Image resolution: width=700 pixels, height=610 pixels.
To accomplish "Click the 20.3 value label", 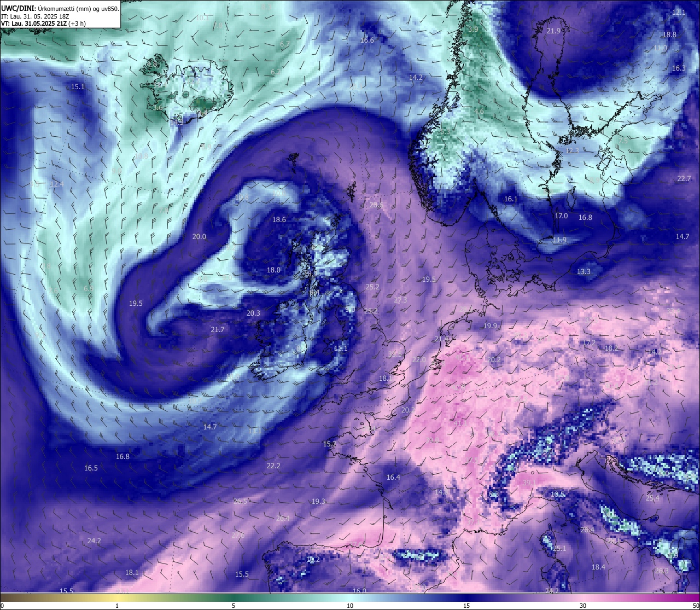I will pos(253,313).
